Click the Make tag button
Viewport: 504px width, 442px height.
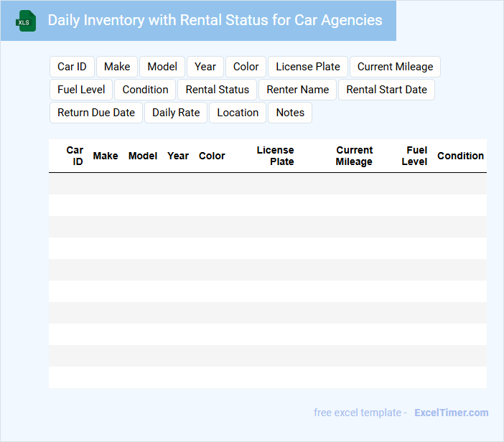[x=117, y=67]
